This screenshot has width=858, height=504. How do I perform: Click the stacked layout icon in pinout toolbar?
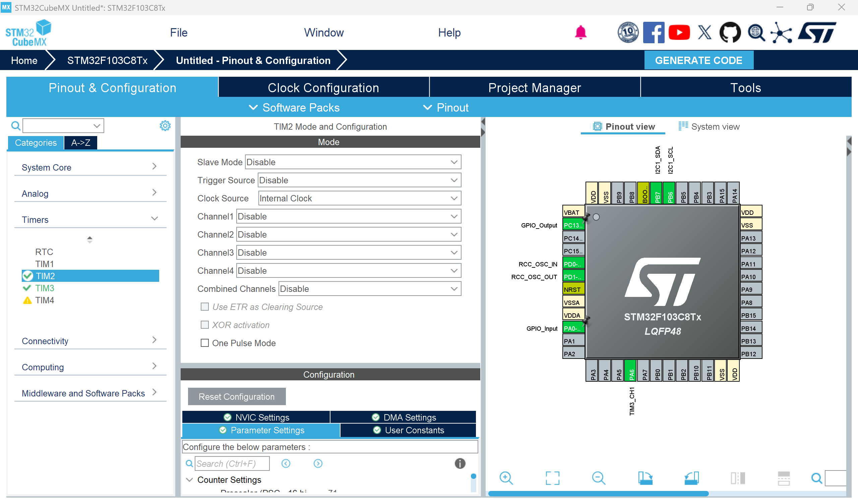click(784, 478)
